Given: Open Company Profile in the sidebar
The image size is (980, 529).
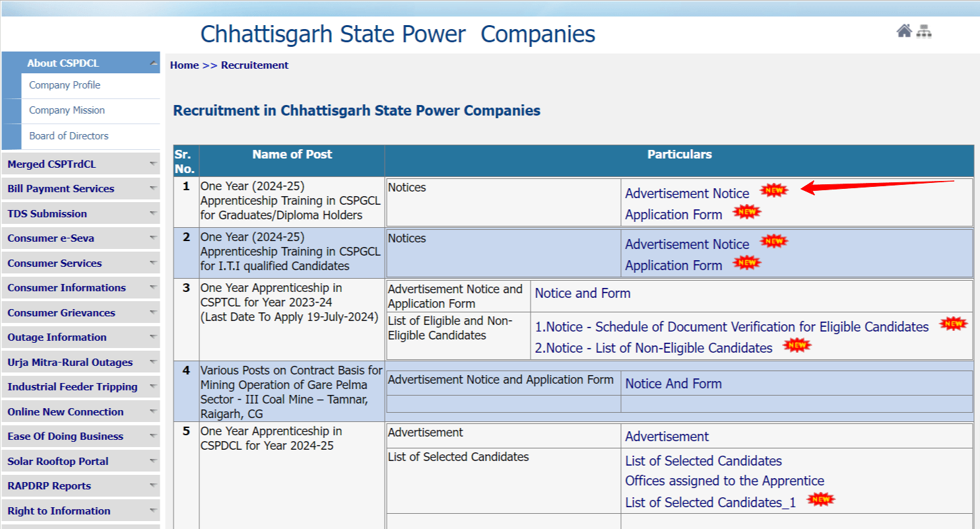Looking at the screenshot, I should pyautogui.click(x=65, y=85).
